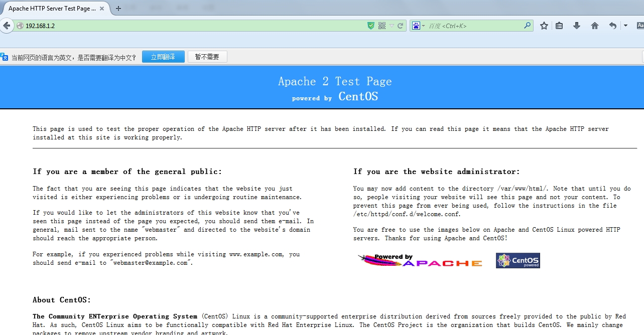Click the 'powered by' text in the banner
Viewport: 644px width, 335px height.
coord(312,98)
